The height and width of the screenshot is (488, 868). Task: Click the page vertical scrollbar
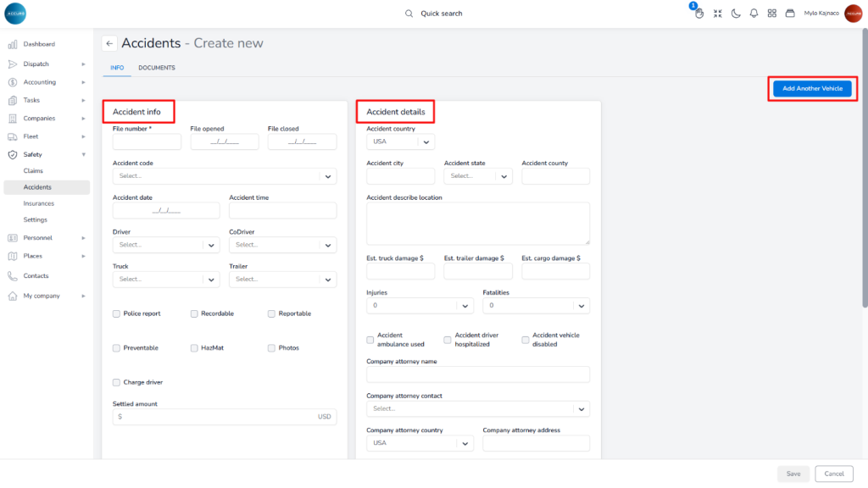(x=864, y=169)
